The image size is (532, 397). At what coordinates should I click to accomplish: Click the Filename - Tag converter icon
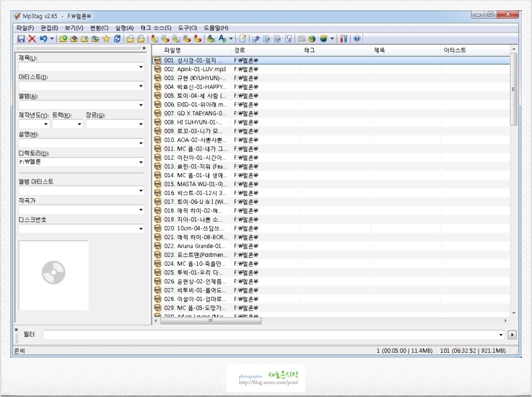click(165, 39)
